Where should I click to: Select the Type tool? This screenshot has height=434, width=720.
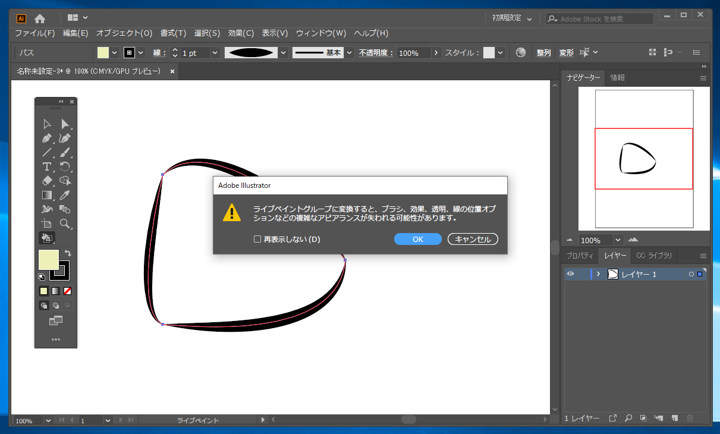pyautogui.click(x=47, y=166)
